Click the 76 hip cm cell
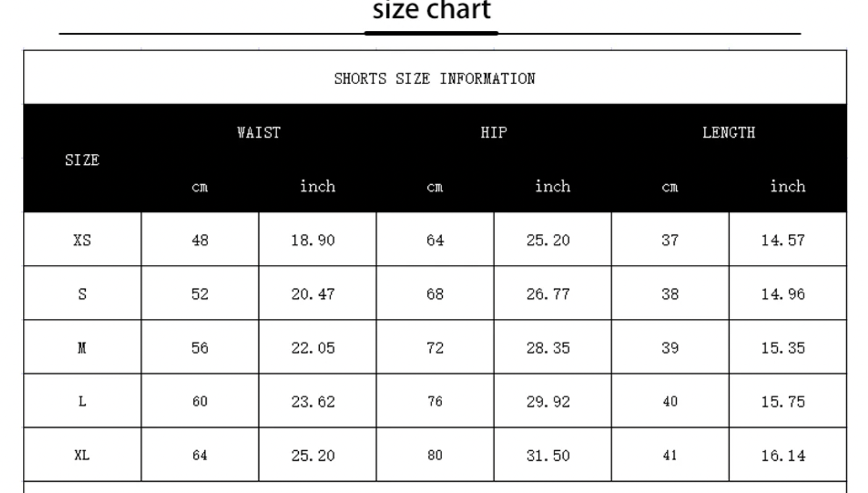The image size is (868, 493). tap(435, 401)
